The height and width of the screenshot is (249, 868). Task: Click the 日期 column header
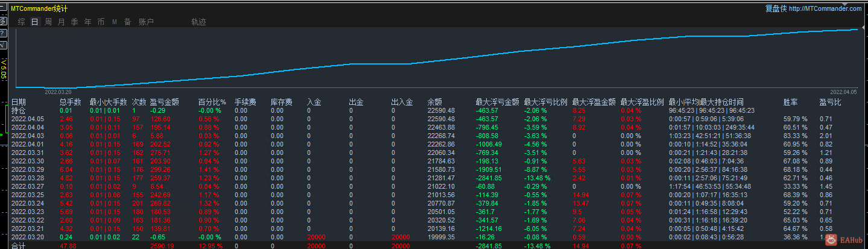click(19, 102)
